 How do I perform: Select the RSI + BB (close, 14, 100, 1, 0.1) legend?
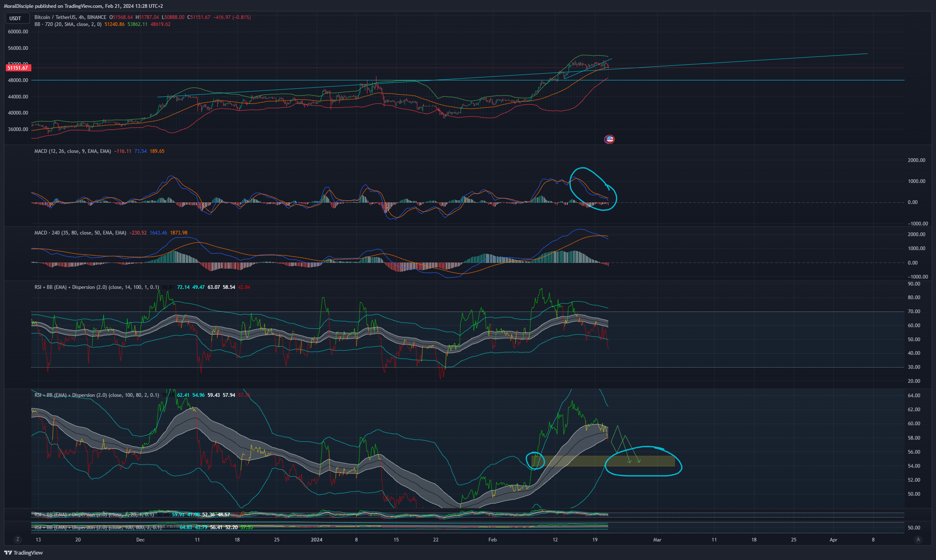click(x=96, y=287)
